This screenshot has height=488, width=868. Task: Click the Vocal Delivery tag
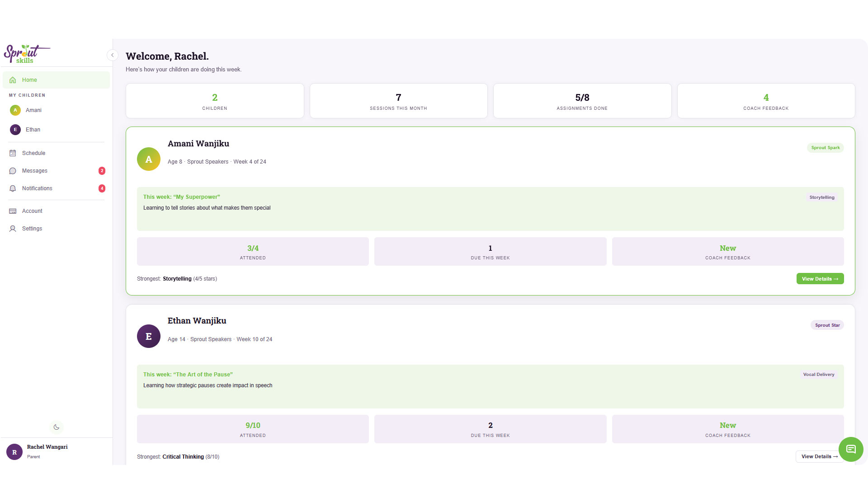[x=819, y=375]
